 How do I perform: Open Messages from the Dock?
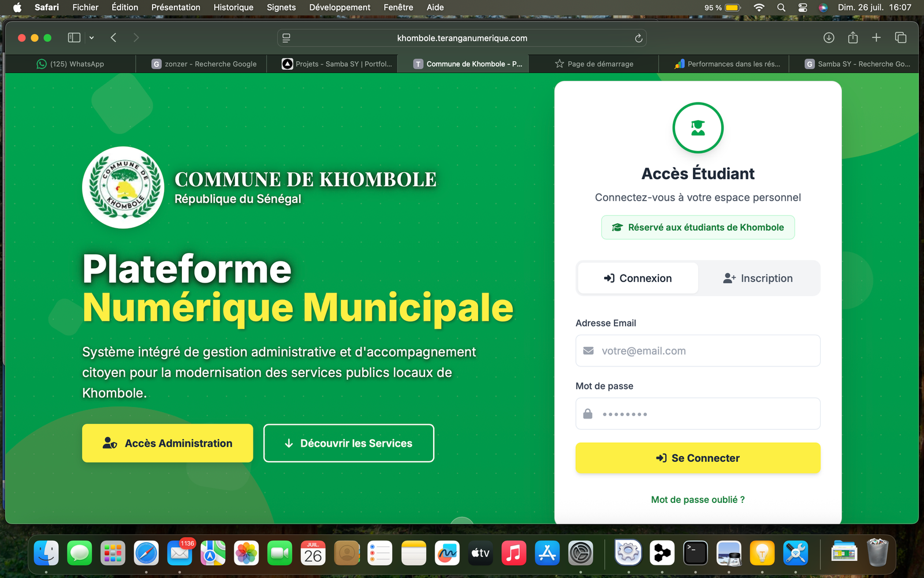click(x=79, y=553)
